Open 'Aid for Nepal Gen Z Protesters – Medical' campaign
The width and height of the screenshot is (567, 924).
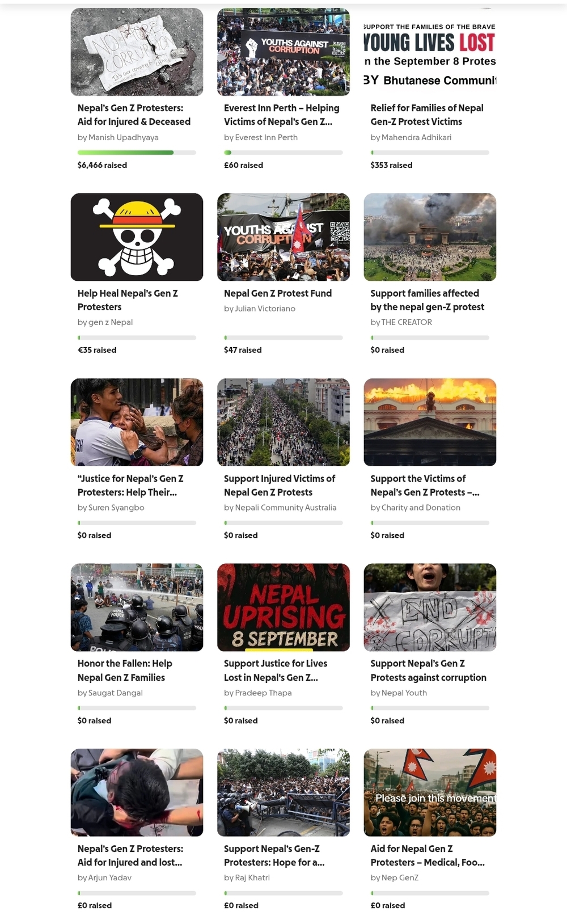pos(428,855)
